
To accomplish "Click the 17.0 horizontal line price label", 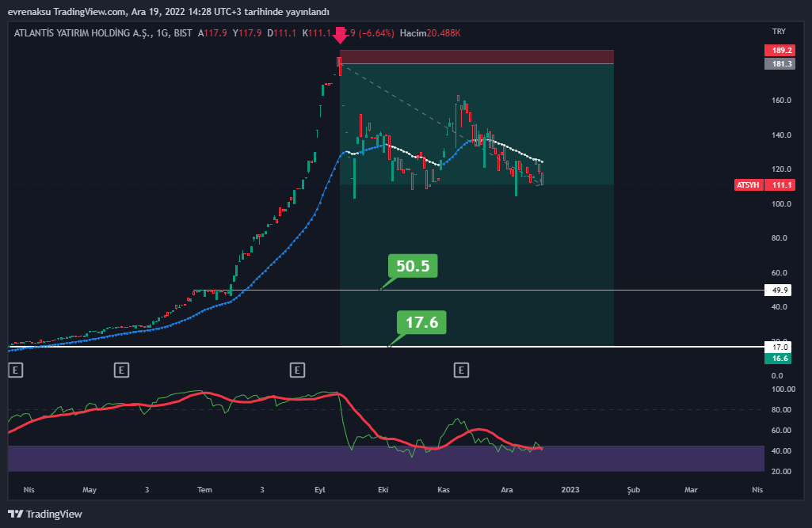I will click(779, 348).
